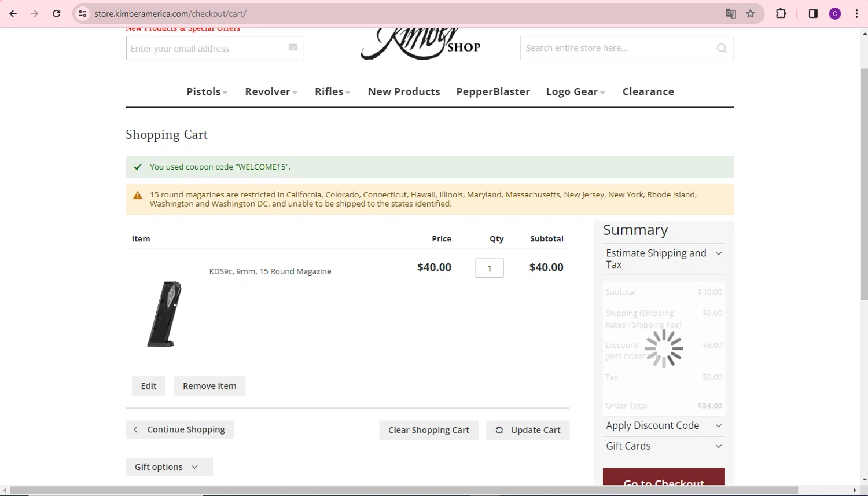868x496 pixels.
Task: Open the translate page icon
Action: coord(731,13)
